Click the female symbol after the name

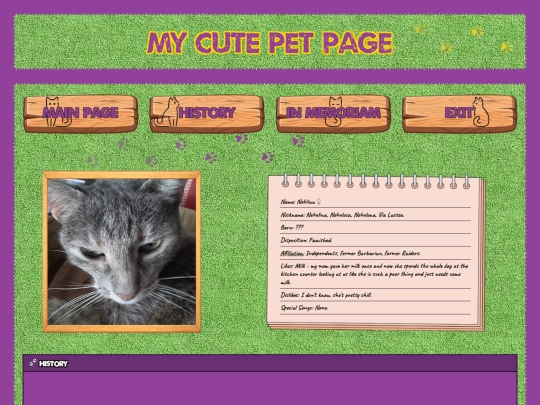(319, 201)
